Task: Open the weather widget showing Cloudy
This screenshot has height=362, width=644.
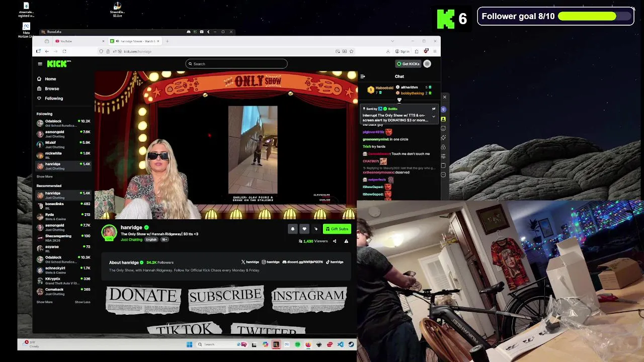Action: [32, 344]
